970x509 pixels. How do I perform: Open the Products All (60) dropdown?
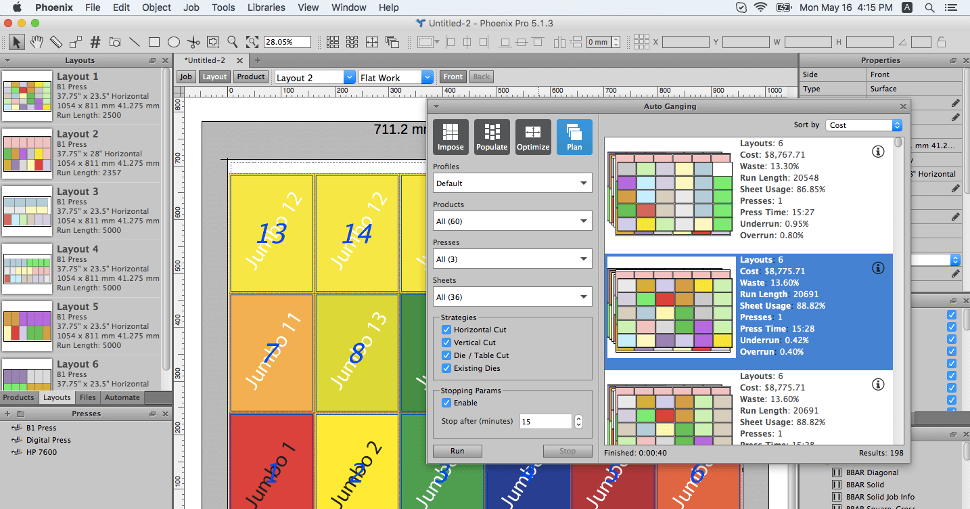[x=512, y=221]
